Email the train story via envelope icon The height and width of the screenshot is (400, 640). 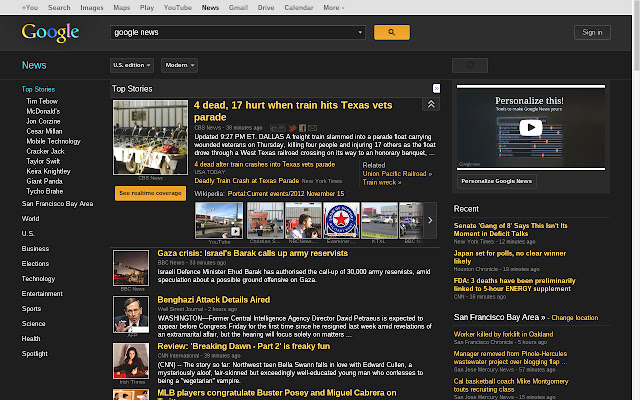[x=313, y=128]
